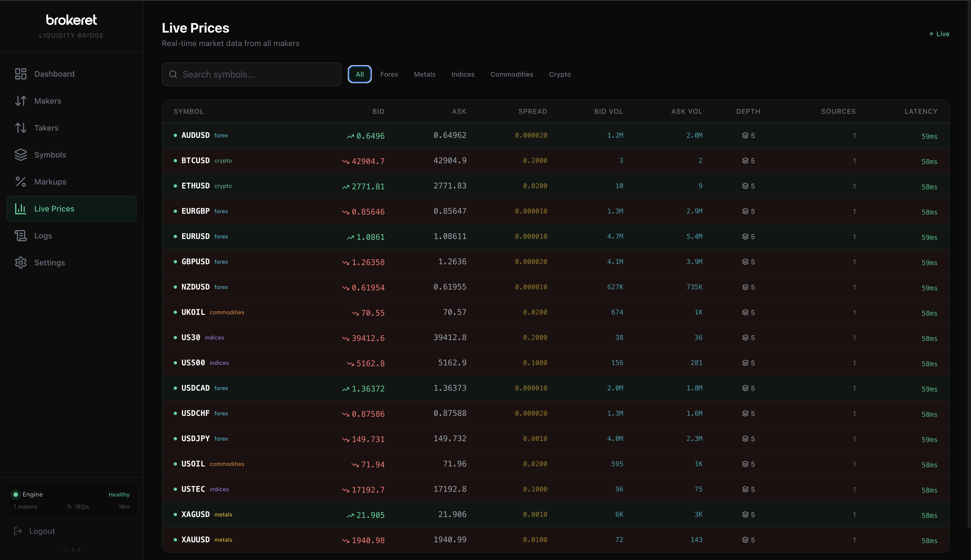Click the Engine Healthy status indicator
This screenshot has width=971, height=560.
point(71,494)
